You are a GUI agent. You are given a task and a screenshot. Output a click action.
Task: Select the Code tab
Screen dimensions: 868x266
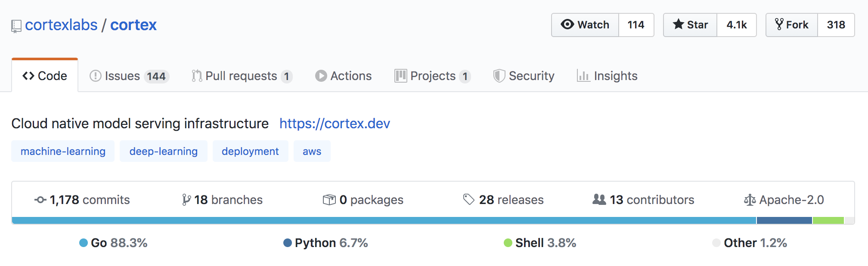45,76
